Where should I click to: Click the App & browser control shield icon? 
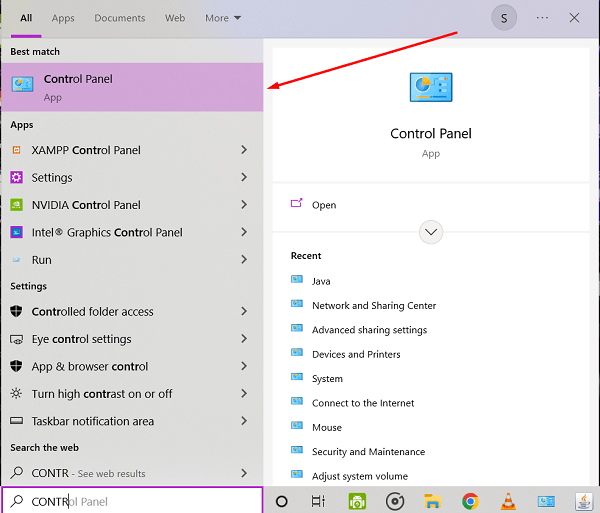(x=16, y=366)
